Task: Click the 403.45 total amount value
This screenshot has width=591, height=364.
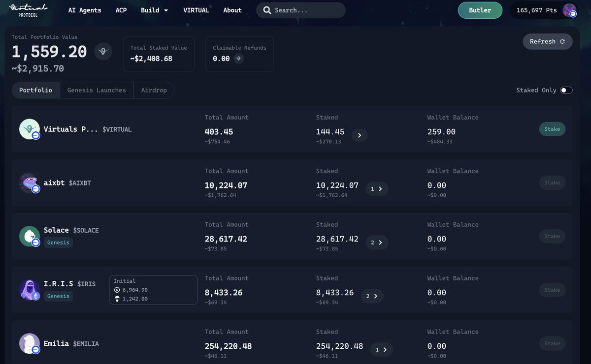Action: coord(219,132)
